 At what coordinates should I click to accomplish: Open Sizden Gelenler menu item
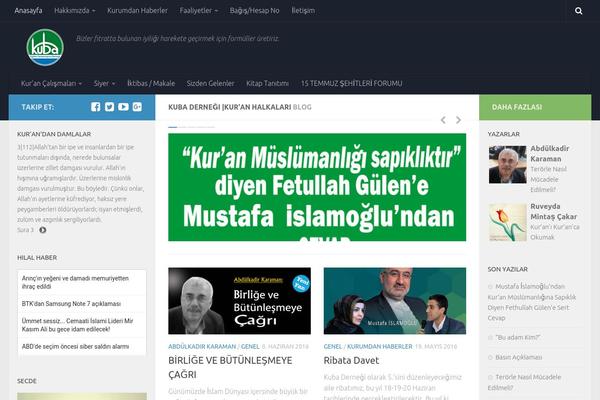210,83
